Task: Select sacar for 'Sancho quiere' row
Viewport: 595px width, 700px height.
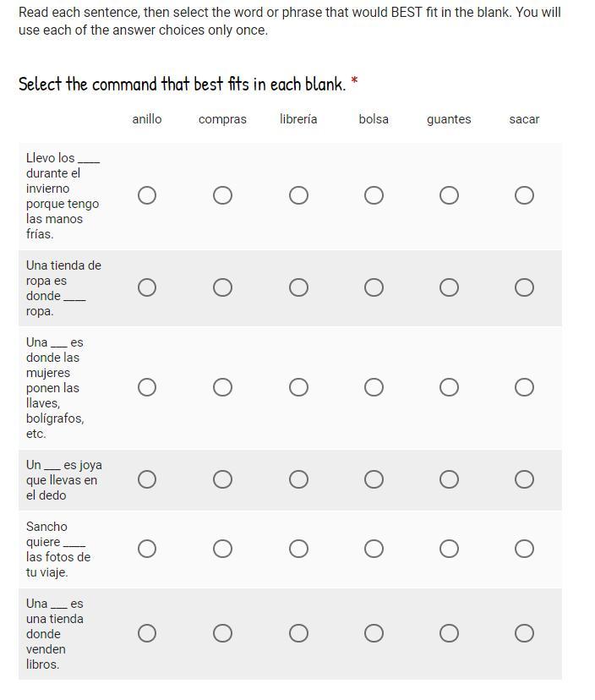Action: pos(524,549)
